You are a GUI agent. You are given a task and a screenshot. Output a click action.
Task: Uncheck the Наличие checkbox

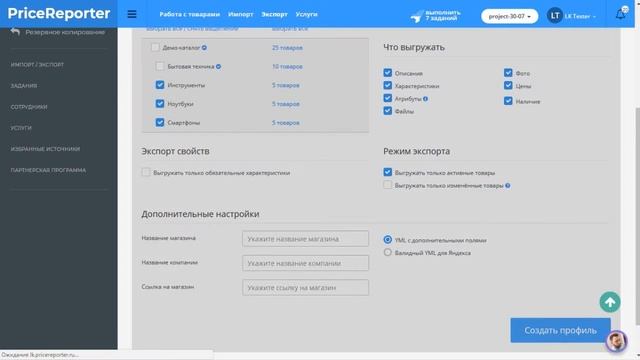click(508, 101)
